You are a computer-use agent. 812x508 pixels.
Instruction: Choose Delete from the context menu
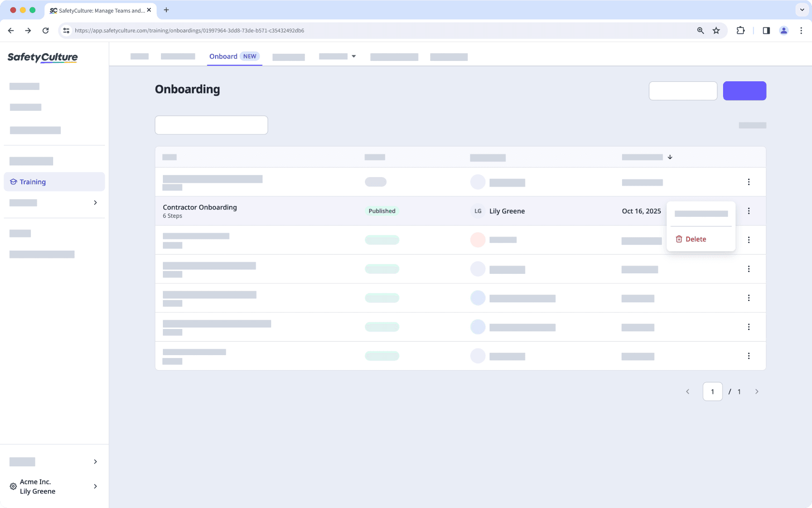pyautogui.click(x=696, y=239)
